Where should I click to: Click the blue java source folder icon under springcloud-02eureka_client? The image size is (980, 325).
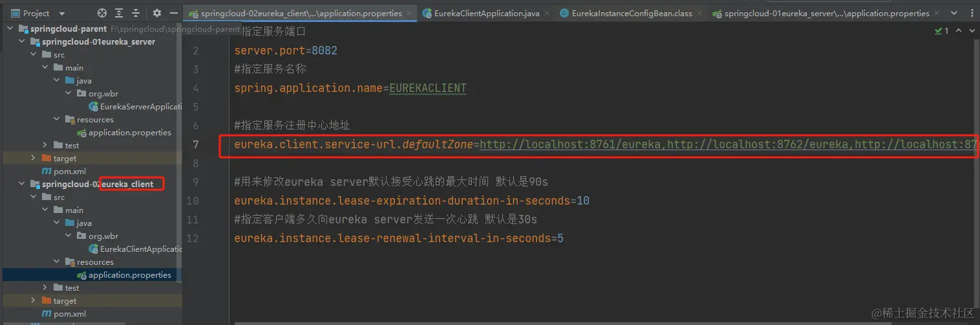click(x=70, y=223)
